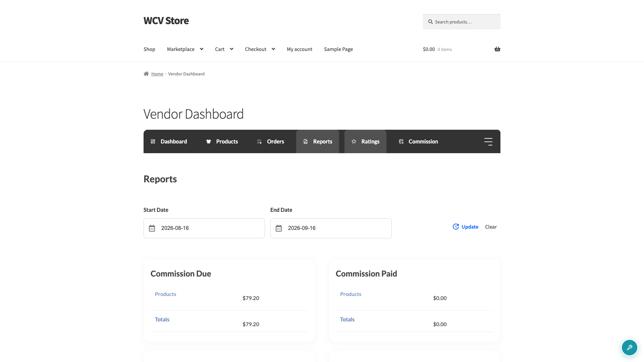Image resolution: width=644 pixels, height=362 pixels.
Task: Click the End Date field 2026-09-16
Action: coord(331,228)
